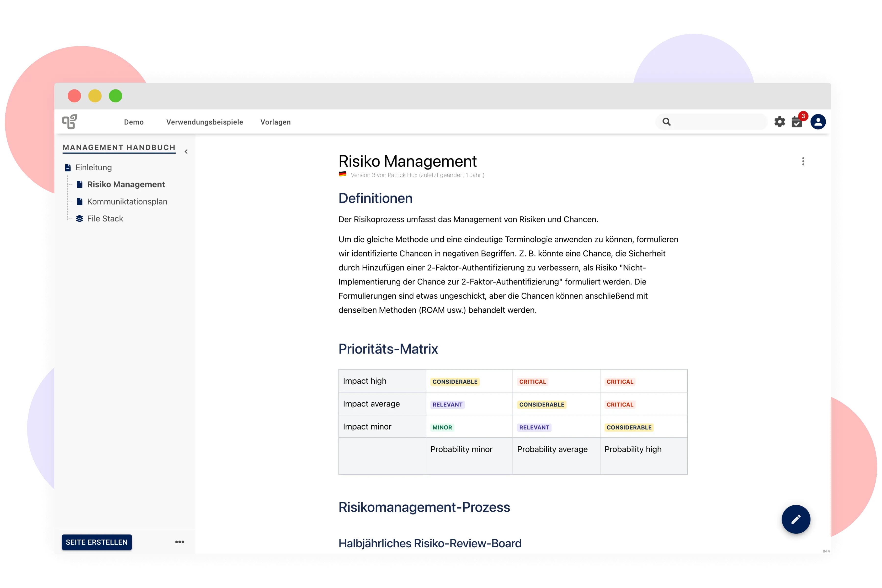The height and width of the screenshot is (588, 882).
Task: Open the MANAGEMENT HANDBUCH space title link
Action: [119, 147]
